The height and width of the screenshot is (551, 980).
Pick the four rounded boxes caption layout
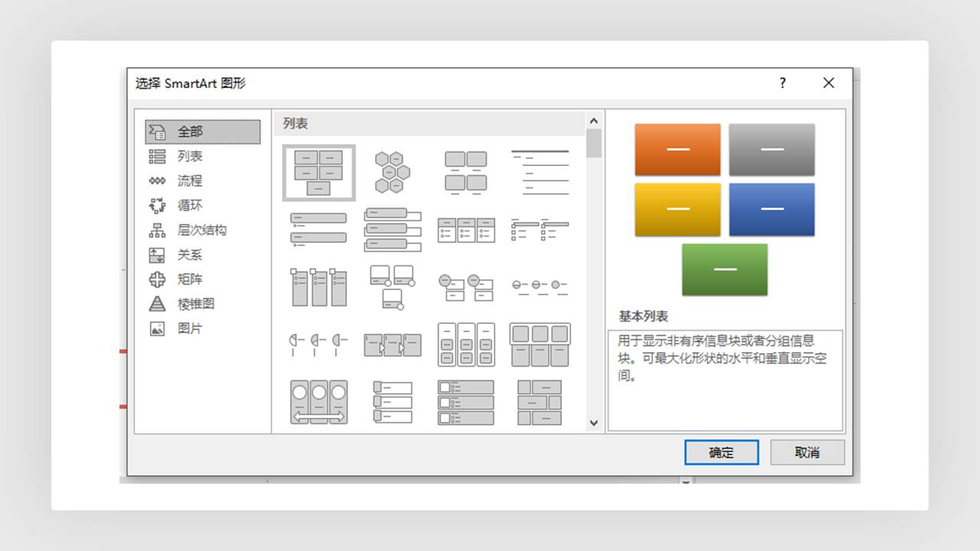pos(466,172)
